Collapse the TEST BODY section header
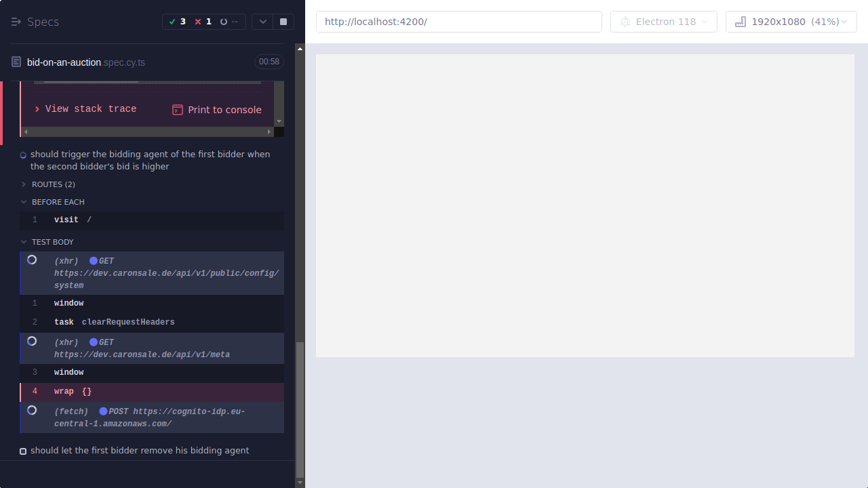 [53, 242]
